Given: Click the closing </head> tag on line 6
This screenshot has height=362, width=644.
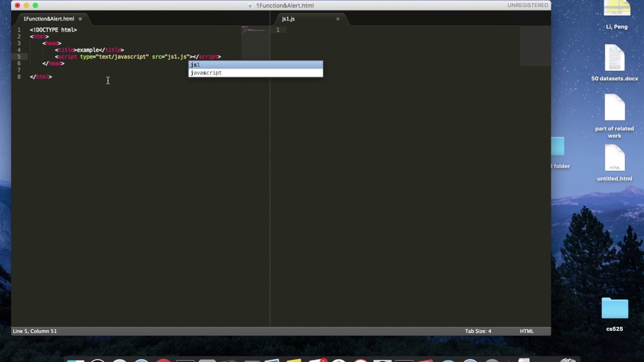Looking at the screenshot, I should point(53,63).
